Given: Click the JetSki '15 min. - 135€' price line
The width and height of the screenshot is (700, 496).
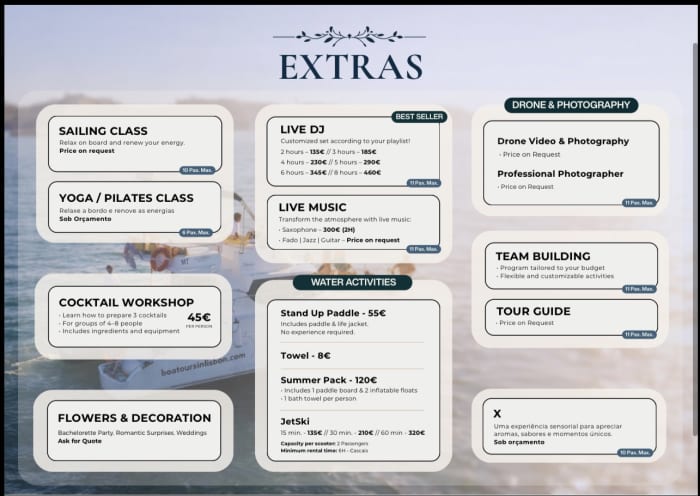Looking at the screenshot, I should (x=353, y=433).
